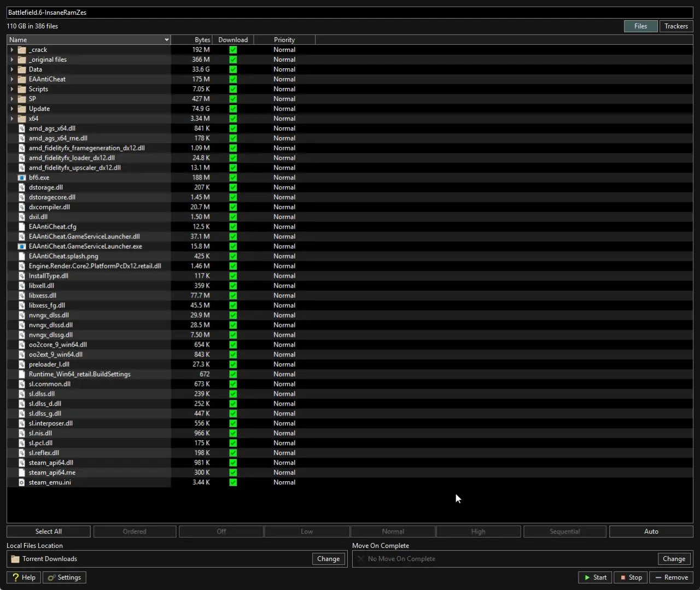The width and height of the screenshot is (700, 590).
Task: Click the Auto priority button
Action: pos(651,531)
